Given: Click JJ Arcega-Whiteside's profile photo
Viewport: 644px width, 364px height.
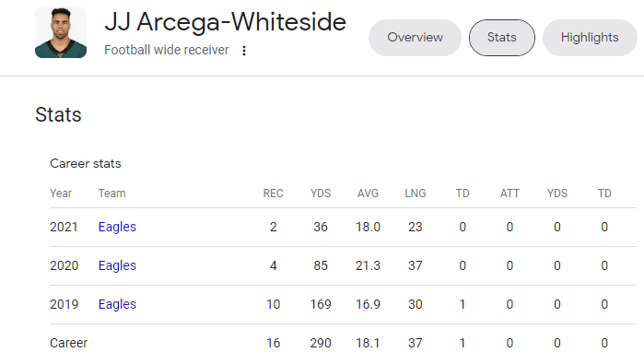Looking at the screenshot, I should pyautogui.click(x=61, y=32).
